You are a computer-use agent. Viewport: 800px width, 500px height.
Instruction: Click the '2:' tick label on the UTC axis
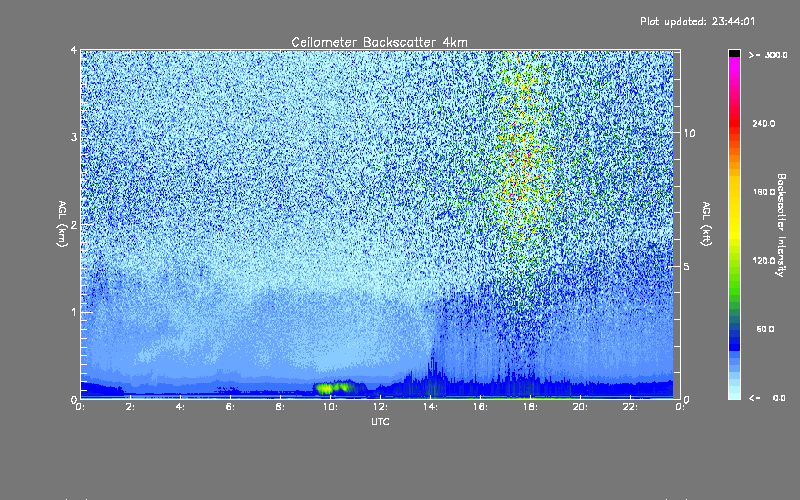[x=130, y=407]
